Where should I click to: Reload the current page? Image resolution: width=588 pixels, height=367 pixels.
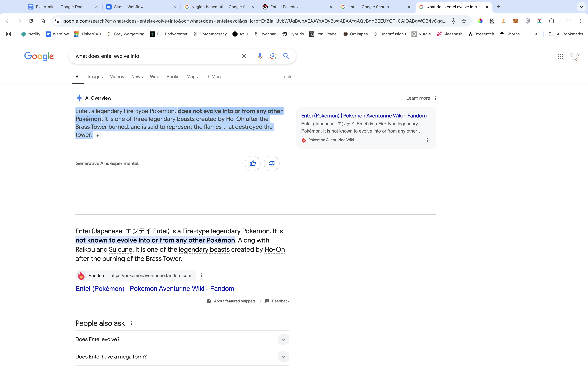(x=31, y=21)
